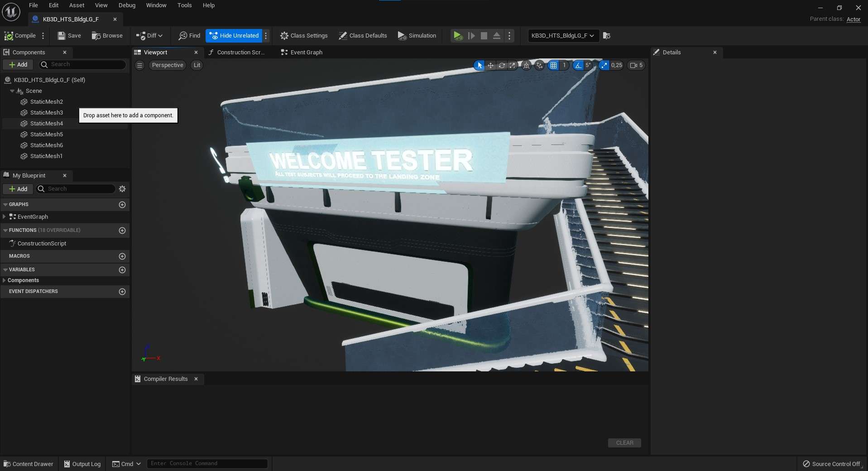Image resolution: width=868 pixels, height=471 pixels.
Task: Clear the Compiler Results
Action: [624, 443]
